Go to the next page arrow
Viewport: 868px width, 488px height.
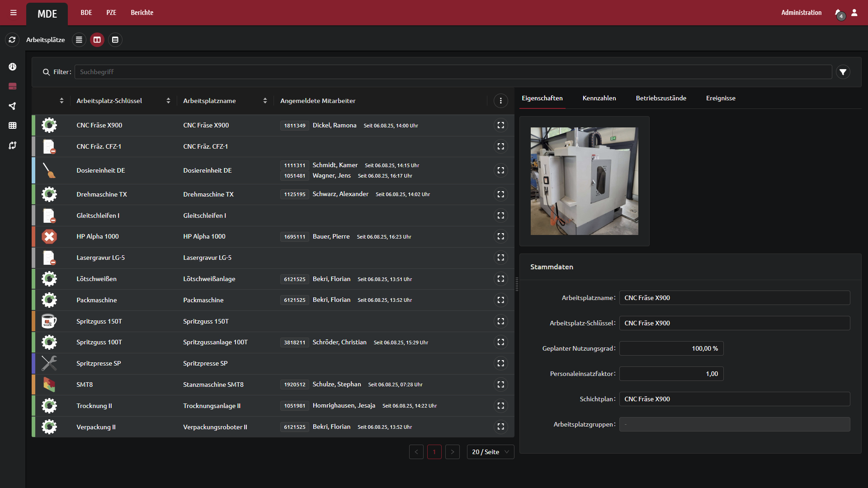[453, 452]
